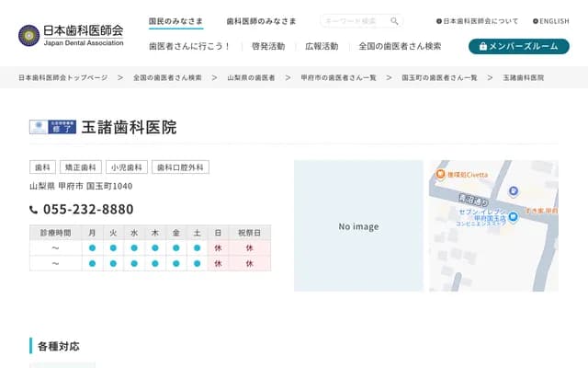Click the Seven-Eleven store map marker
The width and height of the screenshot is (588, 368).
[x=514, y=216]
